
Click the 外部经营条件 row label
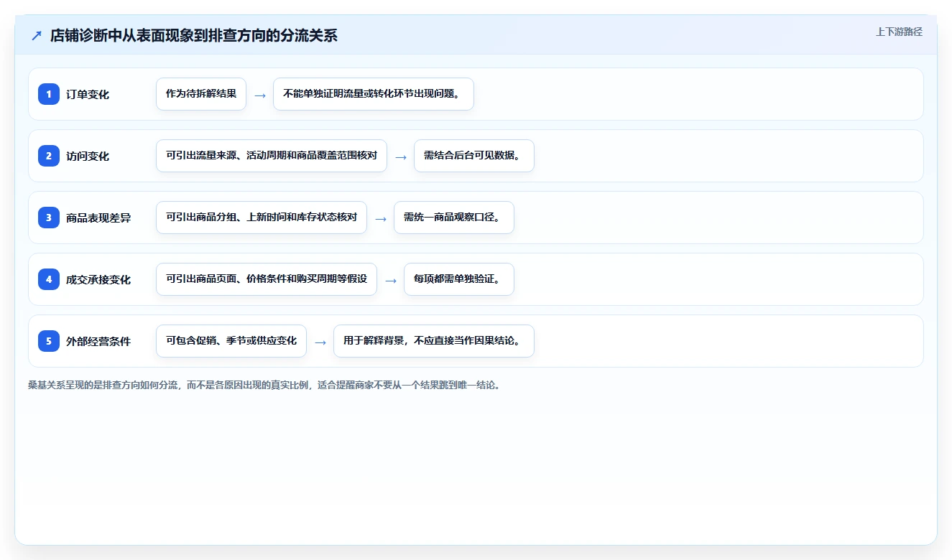coord(98,341)
